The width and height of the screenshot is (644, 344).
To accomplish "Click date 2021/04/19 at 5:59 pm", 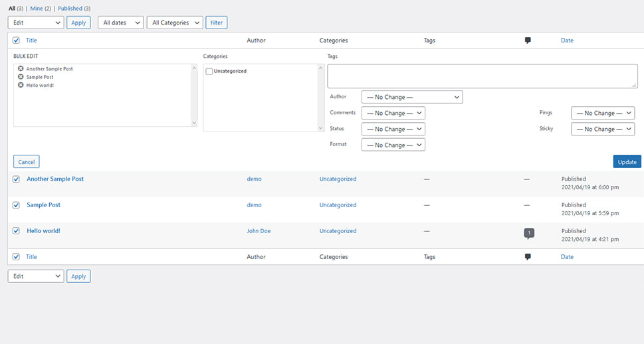I will pos(590,213).
